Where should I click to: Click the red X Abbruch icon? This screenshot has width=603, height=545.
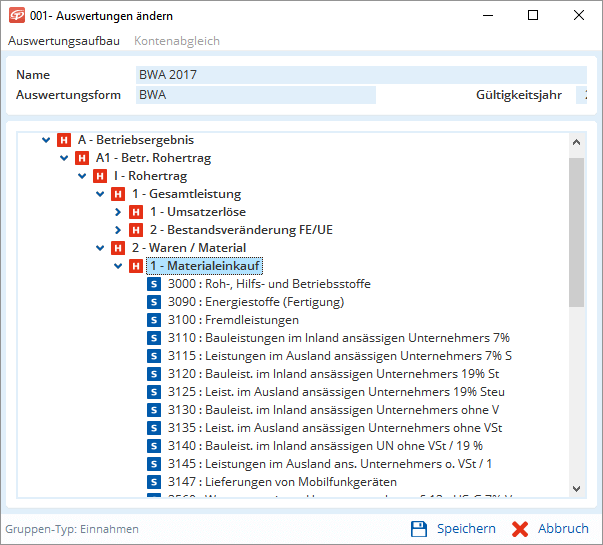(x=520, y=529)
